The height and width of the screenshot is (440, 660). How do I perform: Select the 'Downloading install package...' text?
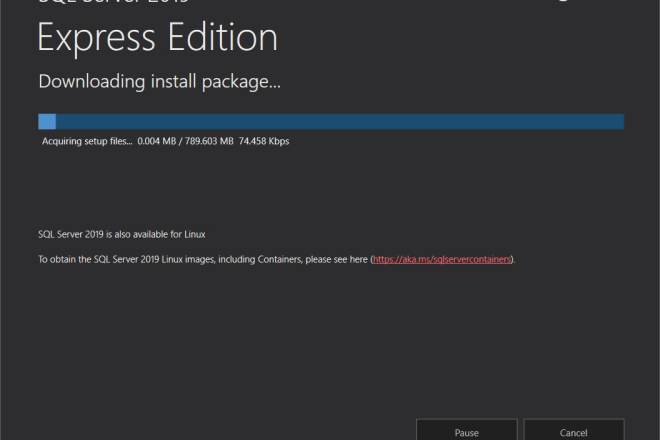click(159, 81)
